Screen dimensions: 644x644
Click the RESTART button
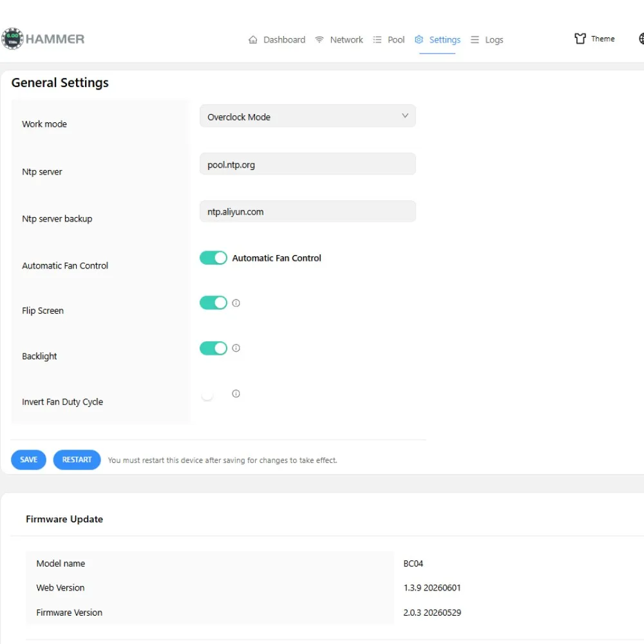coord(77,460)
